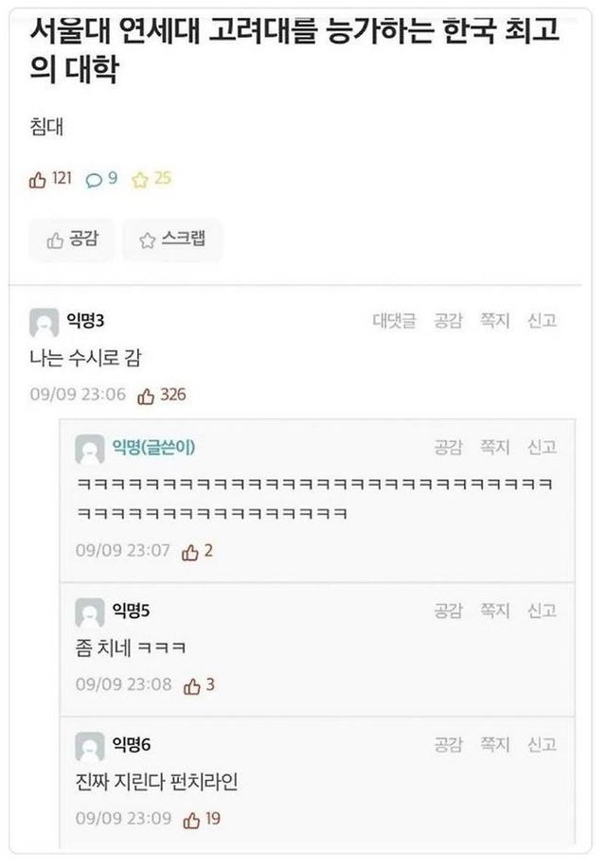The image size is (606, 868).
Task: Report 익명6's reply with 신고
Action: [542, 745]
